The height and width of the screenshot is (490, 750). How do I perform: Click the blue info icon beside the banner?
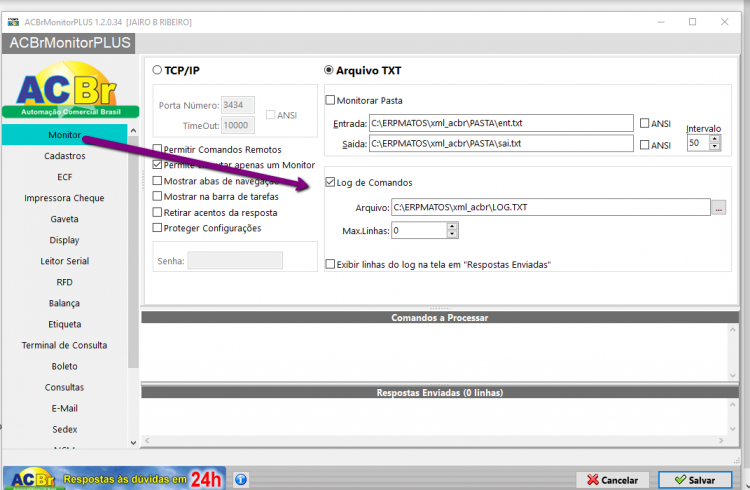tap(241, 479)
